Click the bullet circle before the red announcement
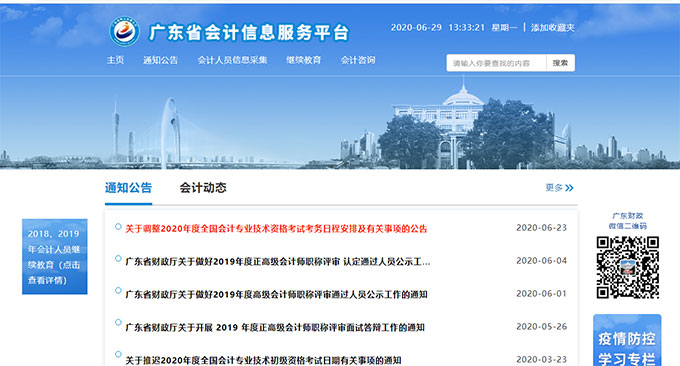Image resolution: width=680 pixels, height=366 pixels. tap(118, 226)
